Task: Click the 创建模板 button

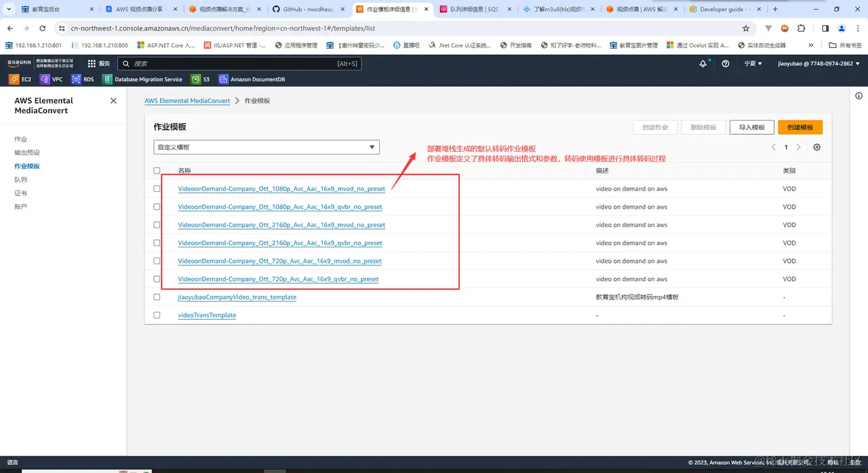Action: pyautogui.click(x=800, y=127)
